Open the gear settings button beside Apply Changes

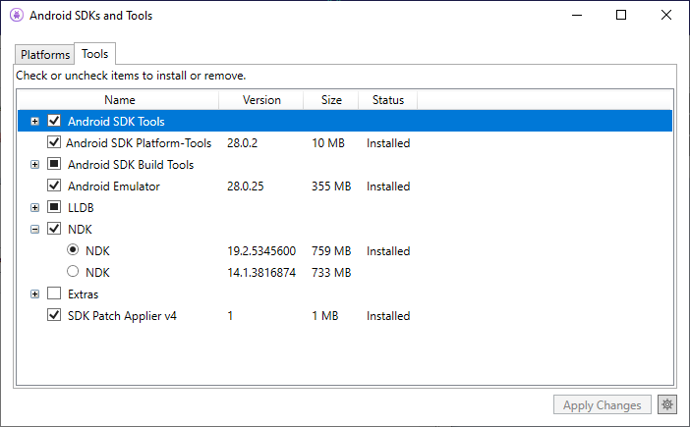(667, 404)
